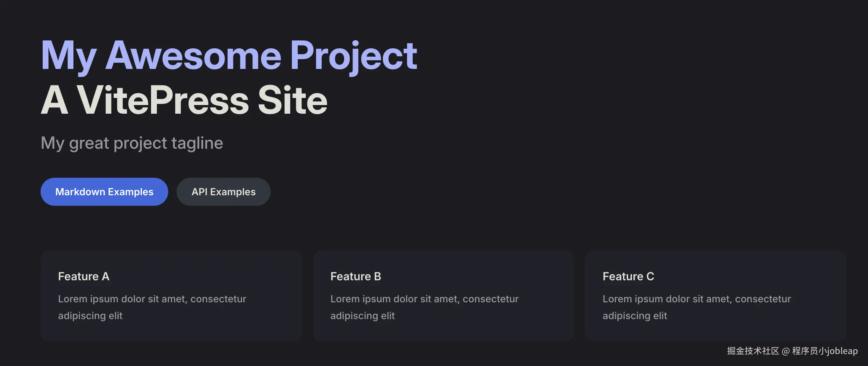The width and height of the screenshot is (868, 366).
Task: Select the Feature B card title
Action: (x=356, y=276)
